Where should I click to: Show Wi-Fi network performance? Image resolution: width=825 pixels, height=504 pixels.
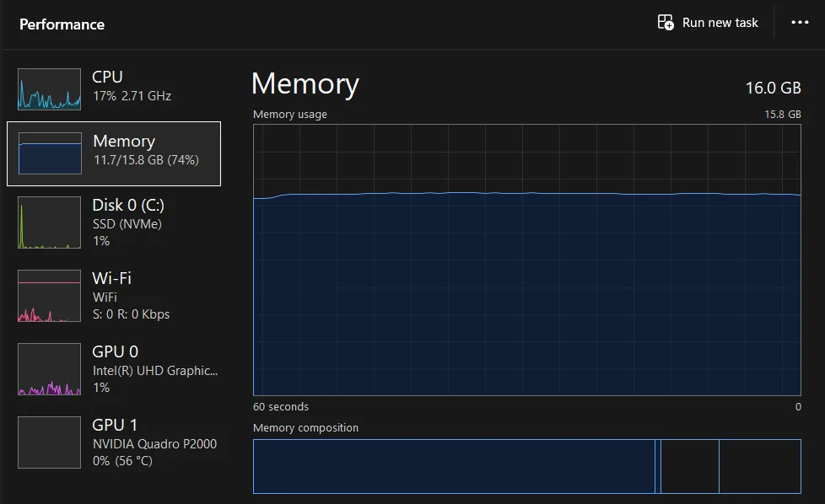[130, 296]
